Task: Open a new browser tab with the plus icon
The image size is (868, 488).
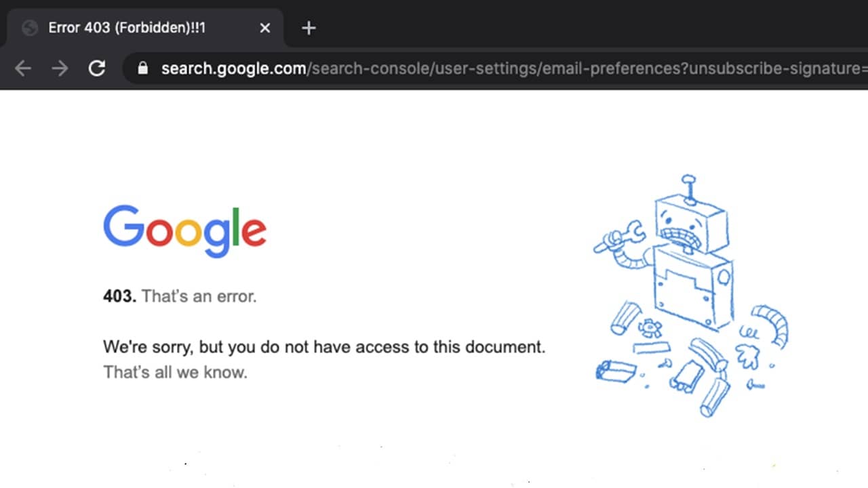Action: coord(309,28)
